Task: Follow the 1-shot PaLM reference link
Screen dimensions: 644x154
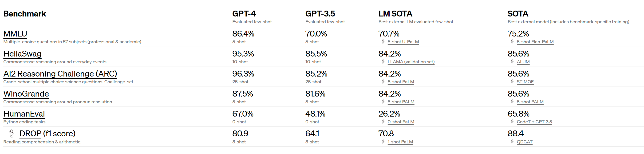Action: tap(400, 142)
